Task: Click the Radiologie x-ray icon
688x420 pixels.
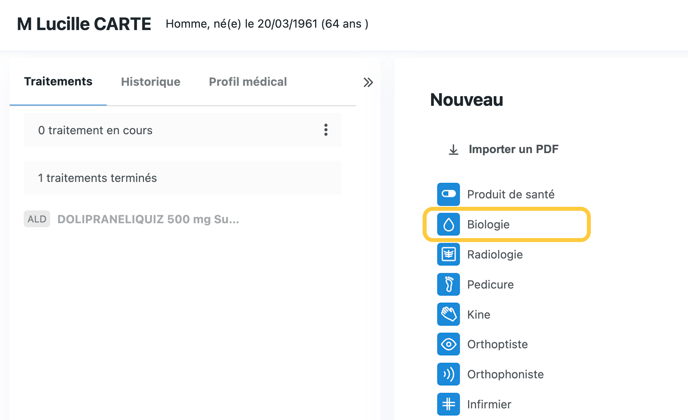Action: coord(448,254)
